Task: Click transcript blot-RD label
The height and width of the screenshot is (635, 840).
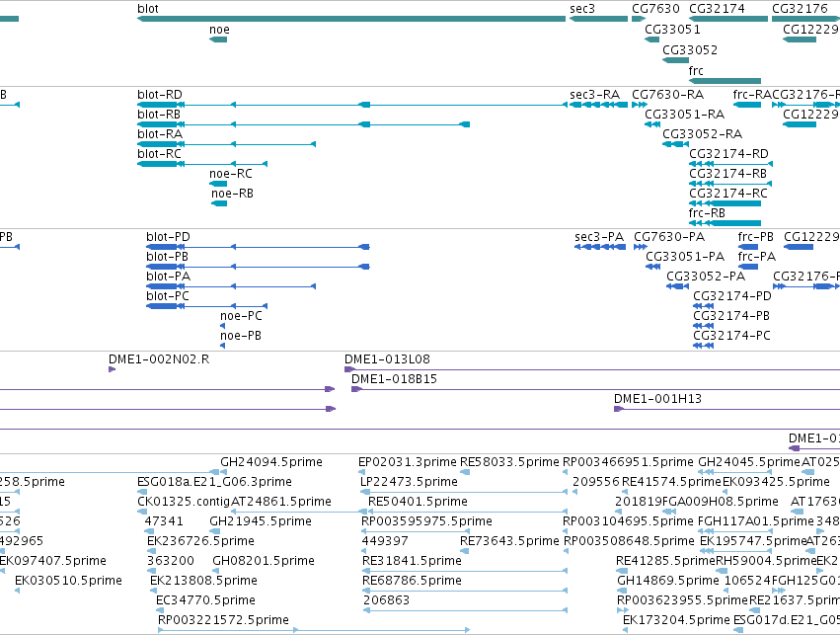Action: click(x=160, y=95)
